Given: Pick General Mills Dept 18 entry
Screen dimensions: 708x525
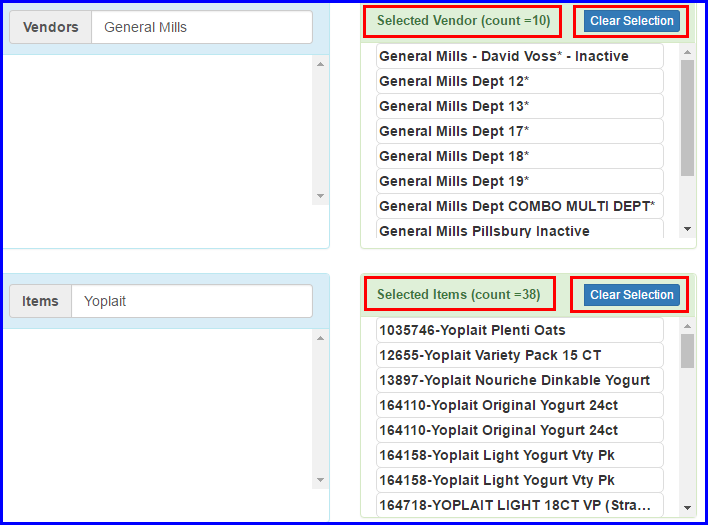Looking at the screenshot, I should pos(519,156).
